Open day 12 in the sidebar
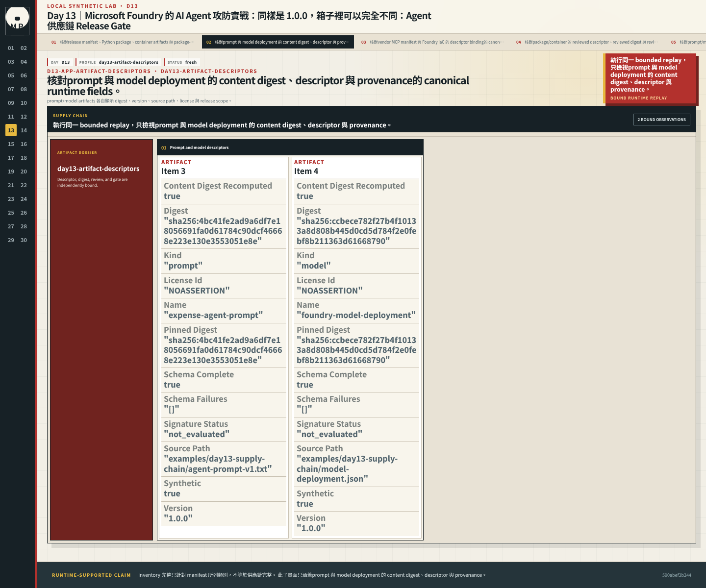Viewport: 706px width, 588px height. 24,117
